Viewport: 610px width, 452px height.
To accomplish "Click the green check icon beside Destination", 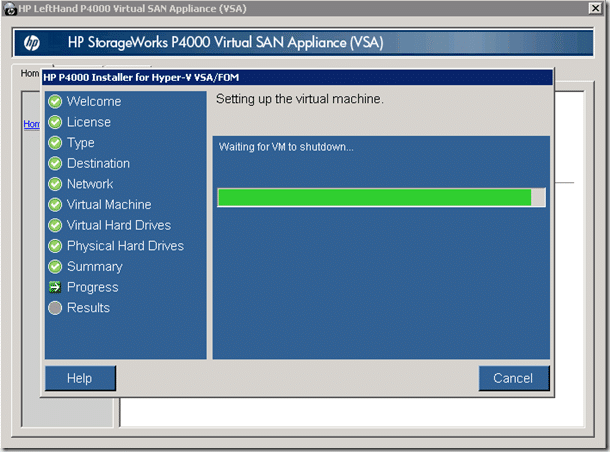I will click(x=55, y=163).
